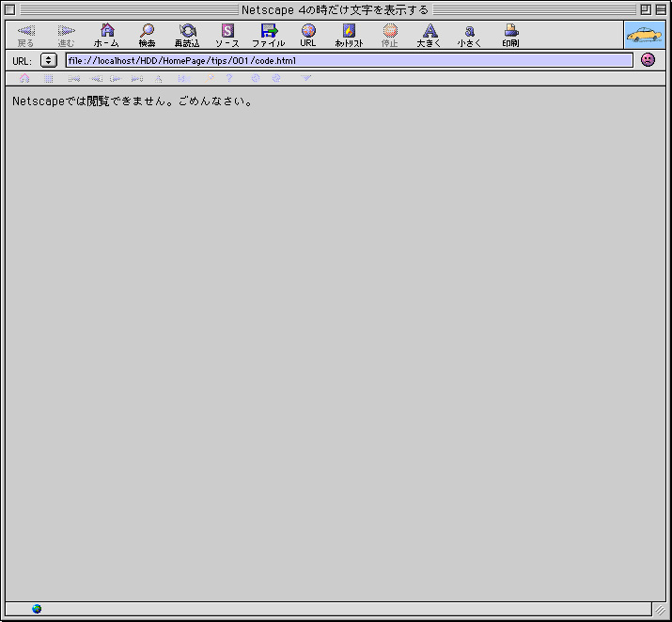
Task: Click the dimmed contents grid link icon
Action: point(49,78)
